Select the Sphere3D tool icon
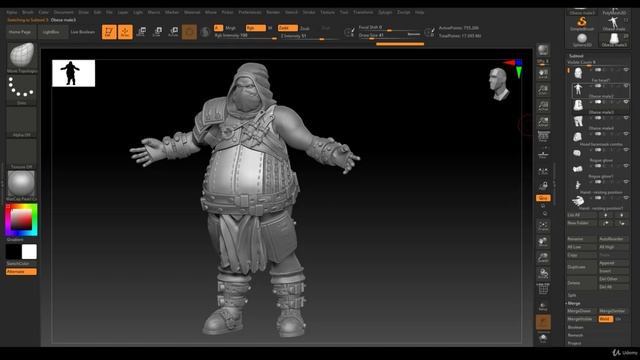The width and height of the screenshot is (640, 360). pos(582,40)
